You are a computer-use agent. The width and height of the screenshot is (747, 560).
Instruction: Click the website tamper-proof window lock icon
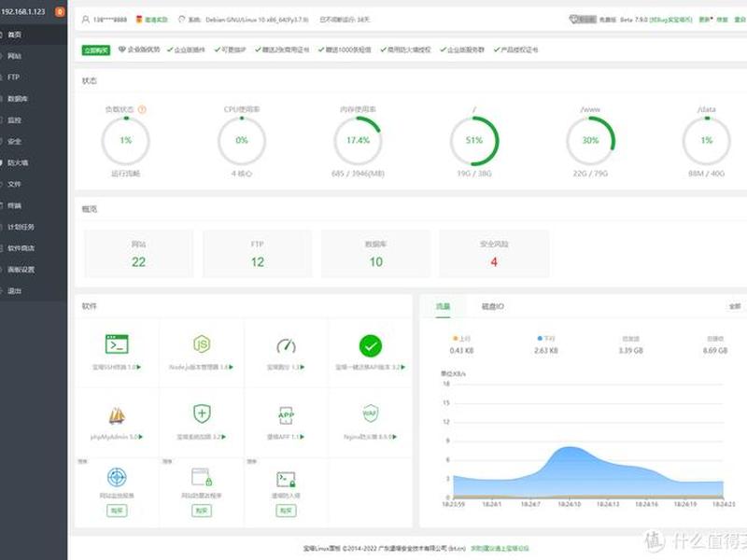202,477
